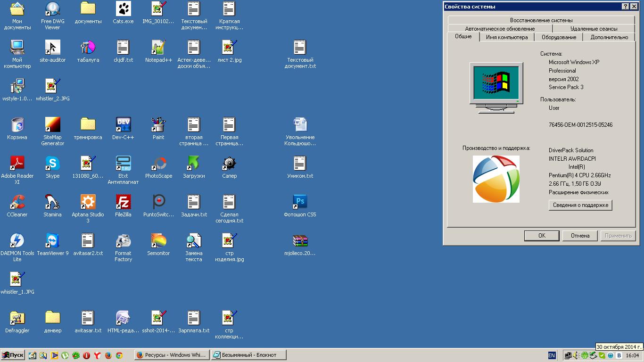Open the Восстановление системы tab
Screen dimensions: 644x362
[541, 20]
